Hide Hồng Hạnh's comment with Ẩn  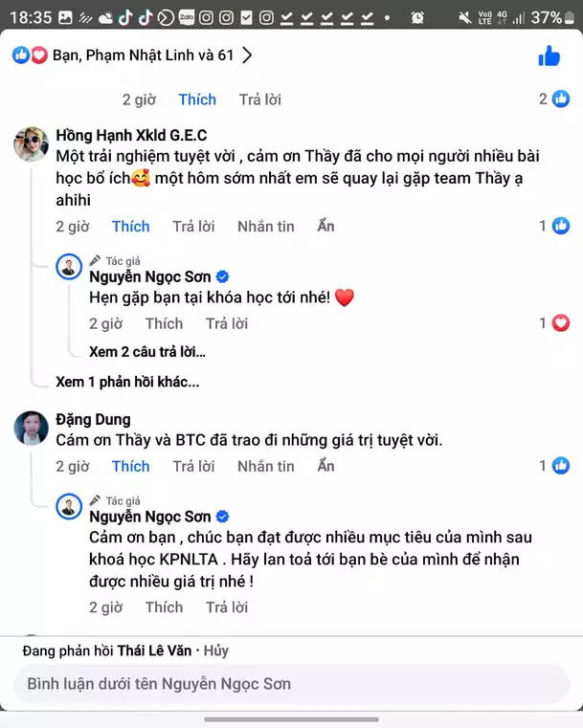(326, 226)
